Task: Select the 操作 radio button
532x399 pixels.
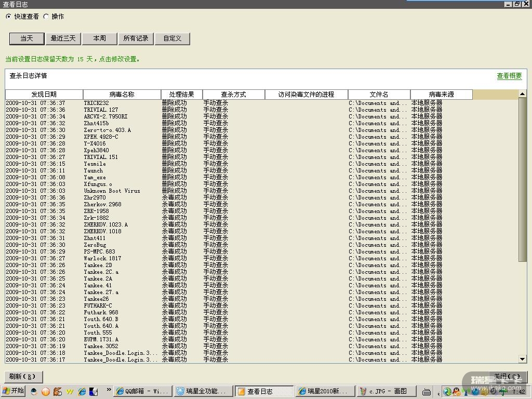Action: click(46, 17)
